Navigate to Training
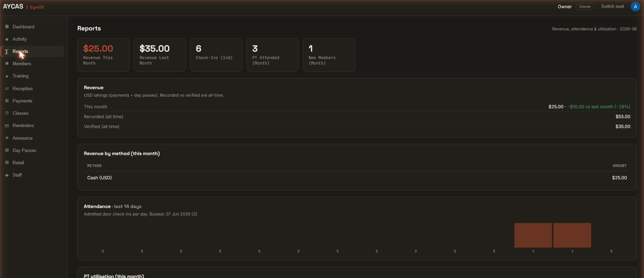 [32, 76]
